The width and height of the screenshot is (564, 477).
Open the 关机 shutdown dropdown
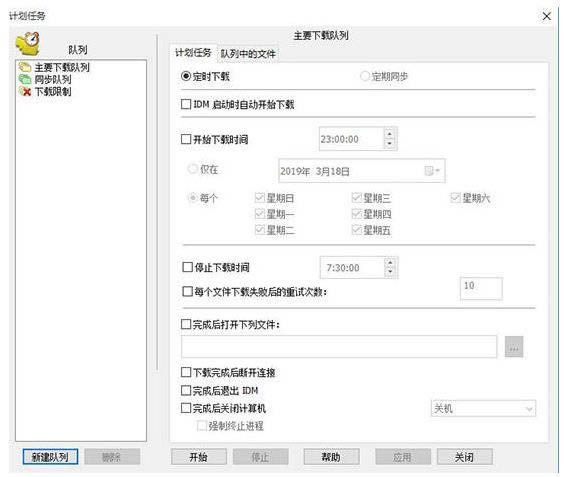pos(483,409)
